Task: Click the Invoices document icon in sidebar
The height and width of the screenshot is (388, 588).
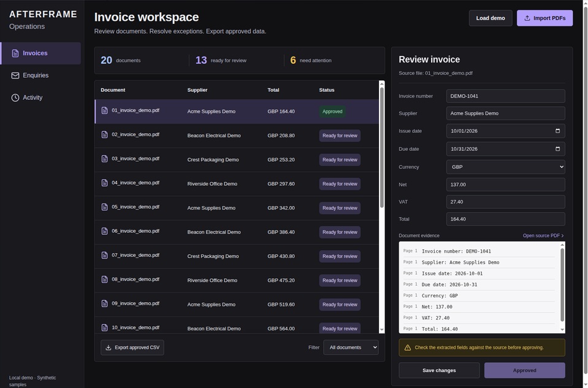Action: point(15,53)
